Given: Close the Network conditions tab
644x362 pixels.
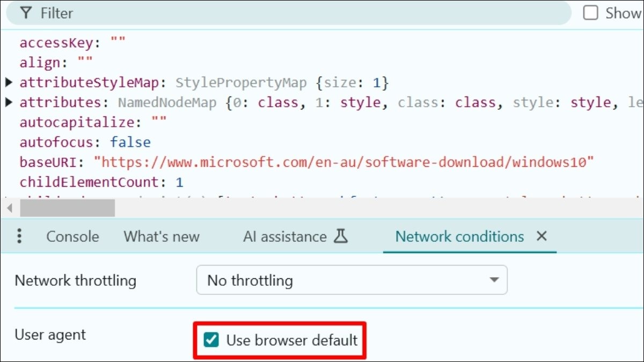Looking at the screenshot, I should tap(541, 237).
